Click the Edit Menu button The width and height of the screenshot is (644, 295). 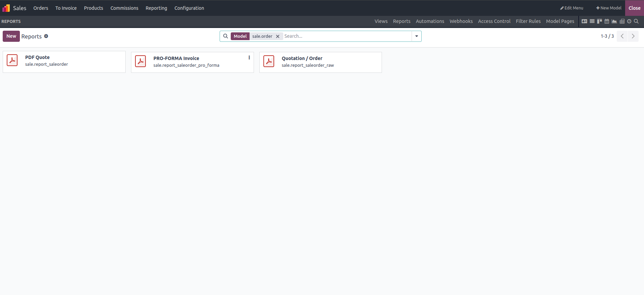[x=572, y=8]
